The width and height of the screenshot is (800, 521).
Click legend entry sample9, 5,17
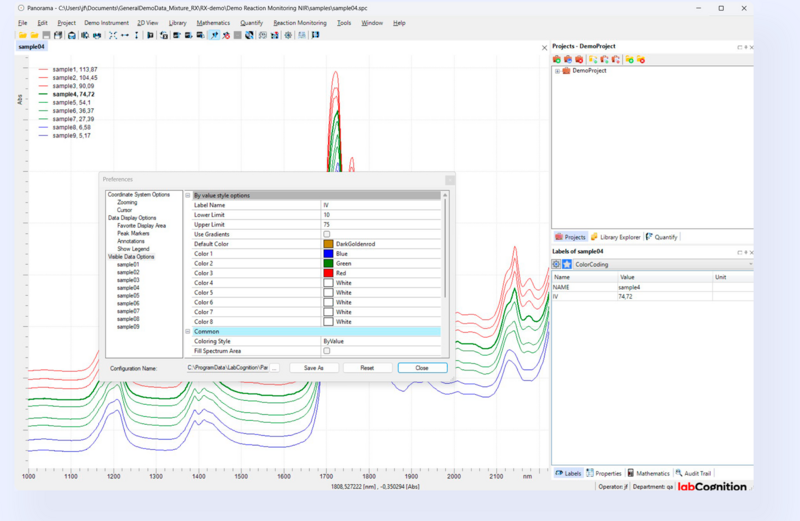click(71, 136)
